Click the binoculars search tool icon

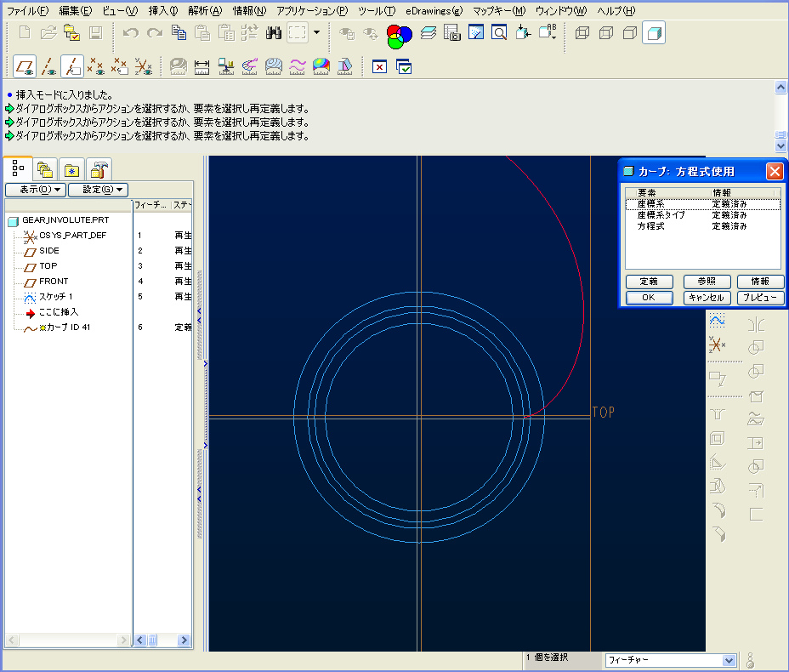pyautogui.click(x=274, y=33)
